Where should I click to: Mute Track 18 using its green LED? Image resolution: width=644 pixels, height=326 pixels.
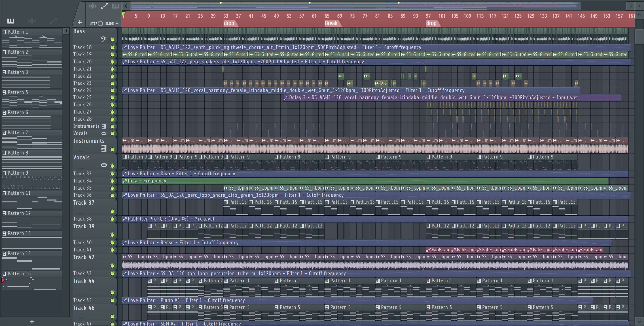pos(112,47)
